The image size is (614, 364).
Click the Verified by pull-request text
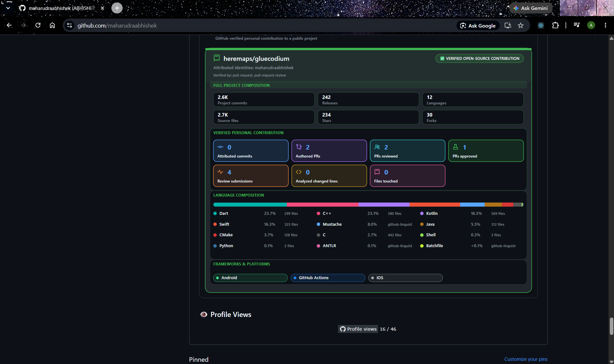(x=250, y=76)
